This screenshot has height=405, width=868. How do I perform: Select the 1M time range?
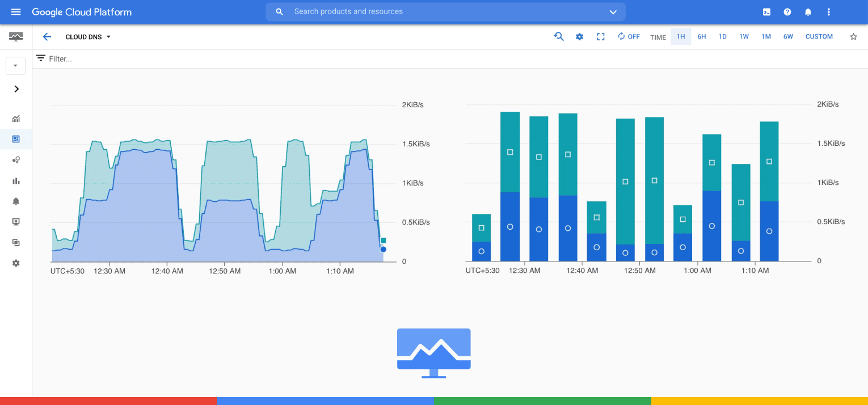click(766, 37)
